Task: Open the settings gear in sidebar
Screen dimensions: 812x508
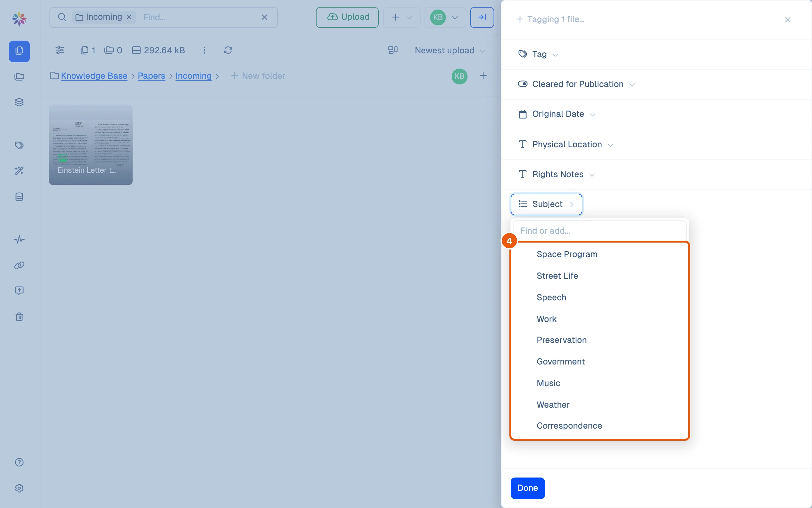Action: (19, 488)
